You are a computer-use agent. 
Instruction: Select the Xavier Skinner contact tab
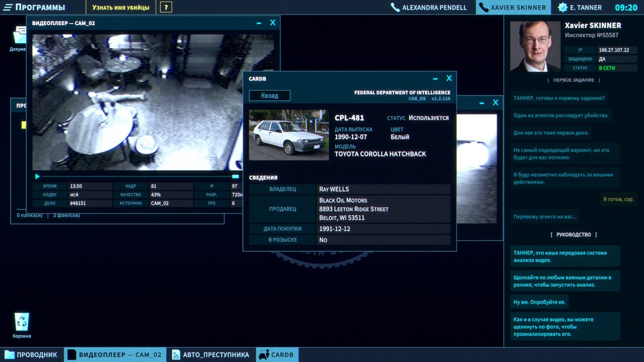pyautogui.click(x=513, y=8)
